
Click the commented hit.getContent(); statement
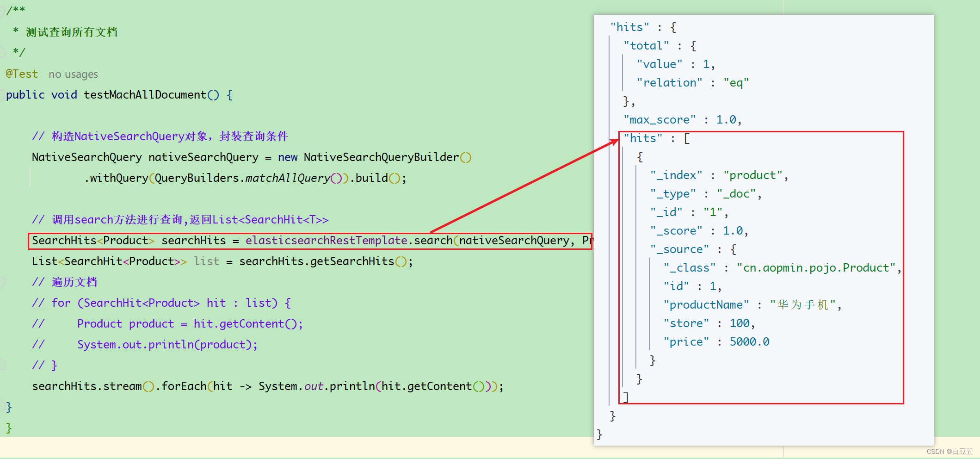248,324
